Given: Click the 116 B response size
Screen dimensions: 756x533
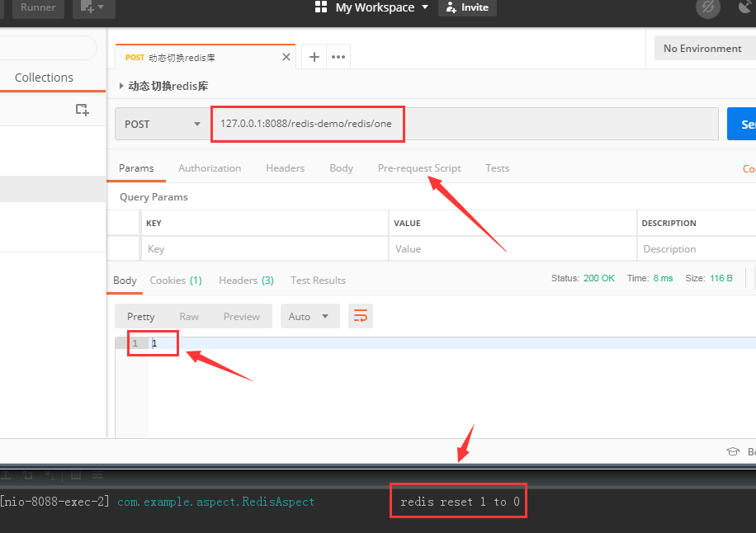Looking at the screenshot, I should tap(721, 279).
